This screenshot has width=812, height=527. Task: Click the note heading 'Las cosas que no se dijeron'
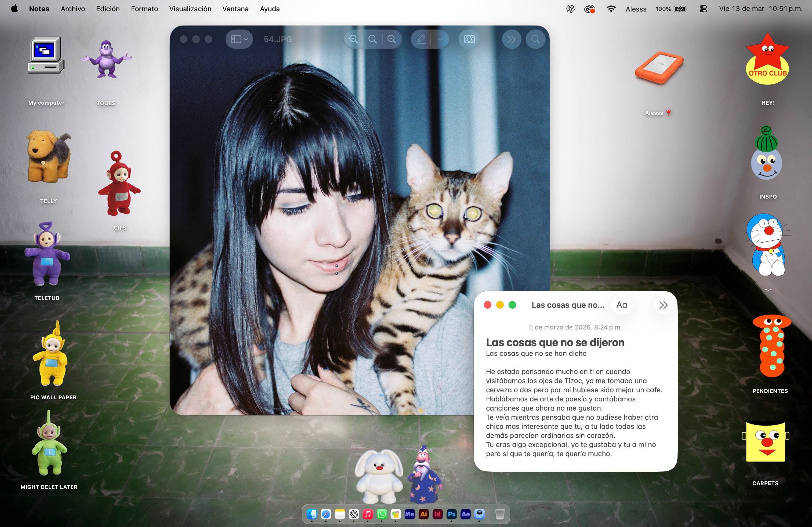(555, 342)
